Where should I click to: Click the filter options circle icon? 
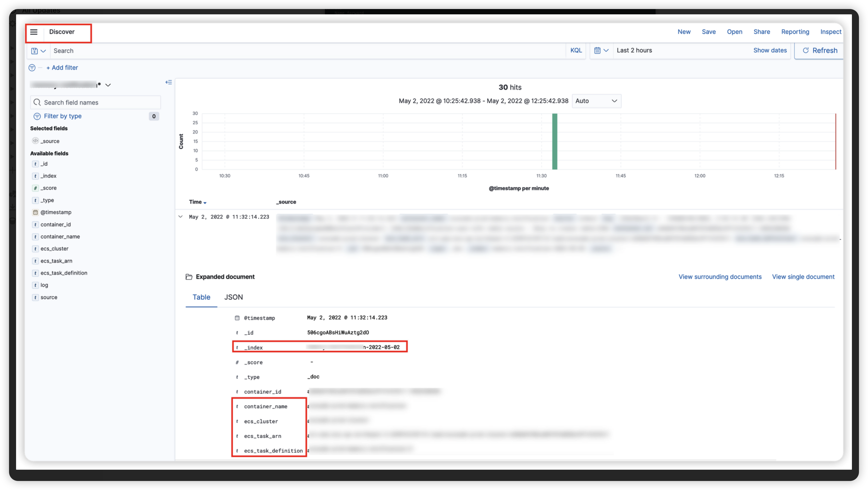pyautogui.click(x=32, y=68)
